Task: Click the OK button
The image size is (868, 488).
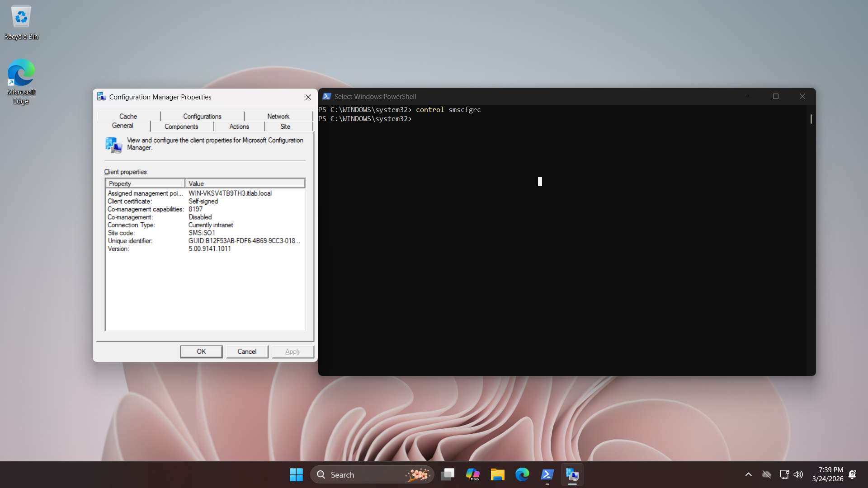Action: 201,352
